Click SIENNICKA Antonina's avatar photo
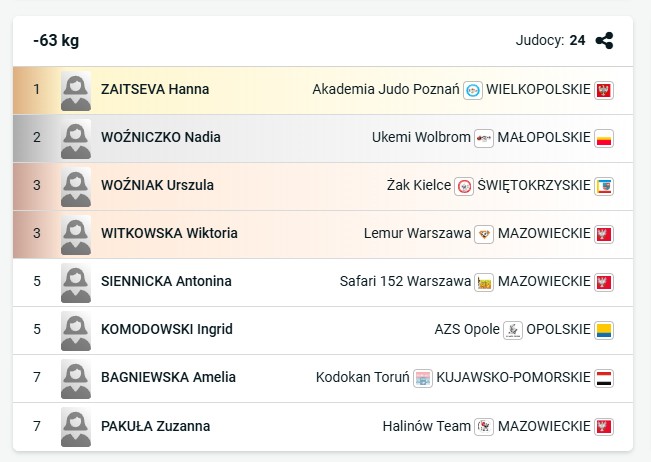 (76, 282)
